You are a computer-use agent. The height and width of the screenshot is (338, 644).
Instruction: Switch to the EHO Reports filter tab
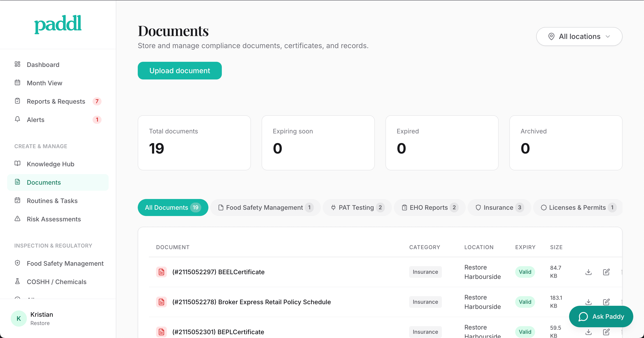click(x=429, y=208)
